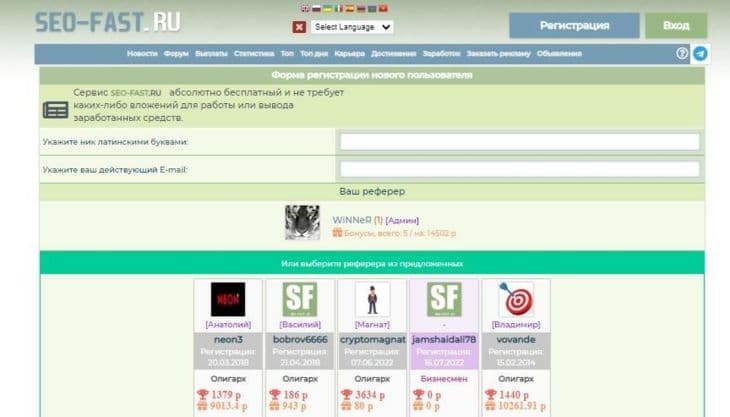730x417 pixels.
Task: Click the Олигарх status under neon3
Action: tap(228, 379)
